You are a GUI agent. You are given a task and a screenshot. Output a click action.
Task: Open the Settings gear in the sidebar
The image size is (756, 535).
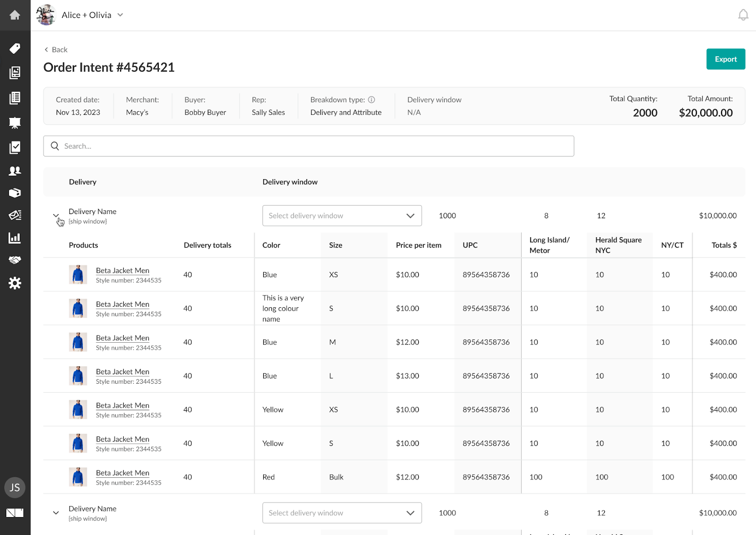[x=15, y=283]
